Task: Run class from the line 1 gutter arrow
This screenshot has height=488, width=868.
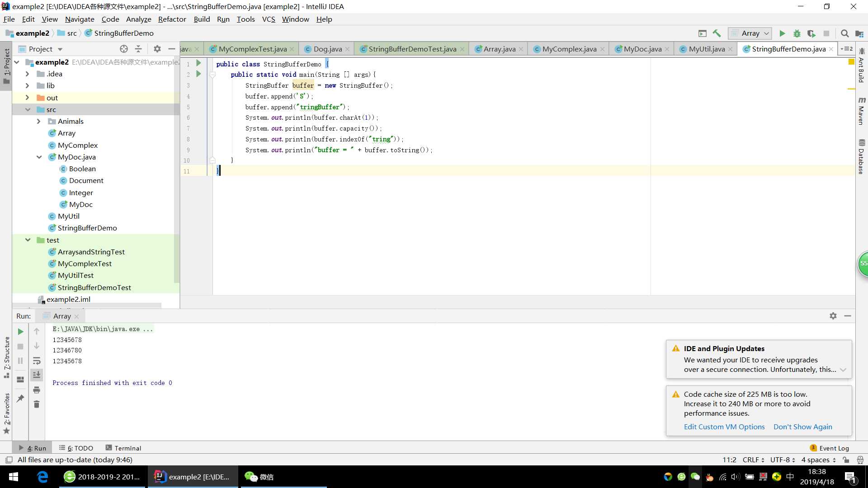Action: coord(198,63)
